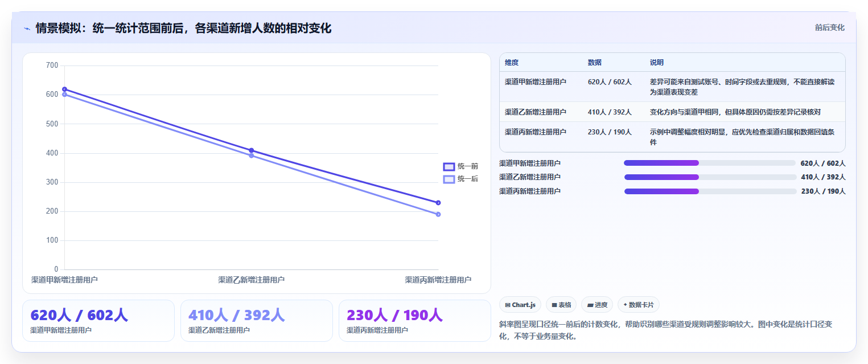The width and height of the screenshot is (868, 364).
Task: Click the progress bar for 渠道甲新增注册用户
Action: click(710, 163)
